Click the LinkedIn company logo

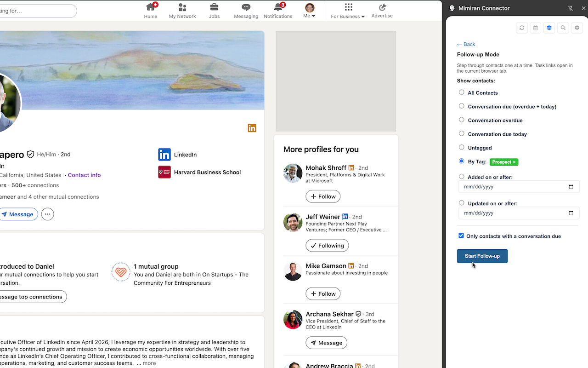(164, 155)
